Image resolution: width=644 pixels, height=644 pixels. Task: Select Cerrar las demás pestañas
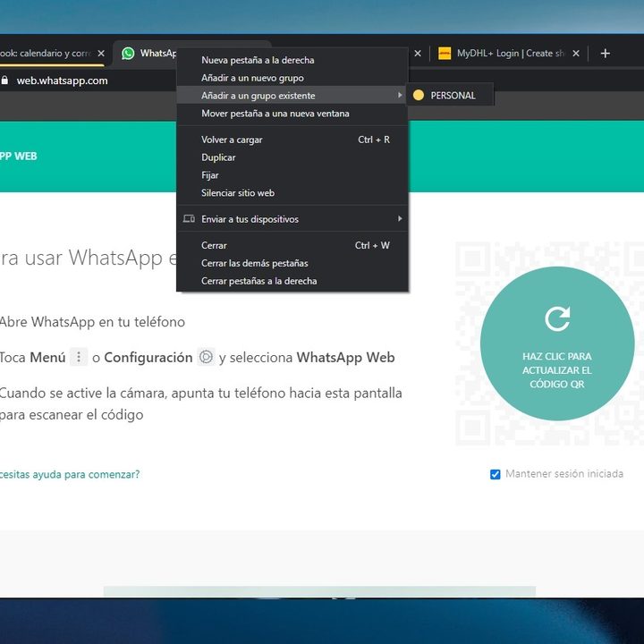click(x=292, y=263)
